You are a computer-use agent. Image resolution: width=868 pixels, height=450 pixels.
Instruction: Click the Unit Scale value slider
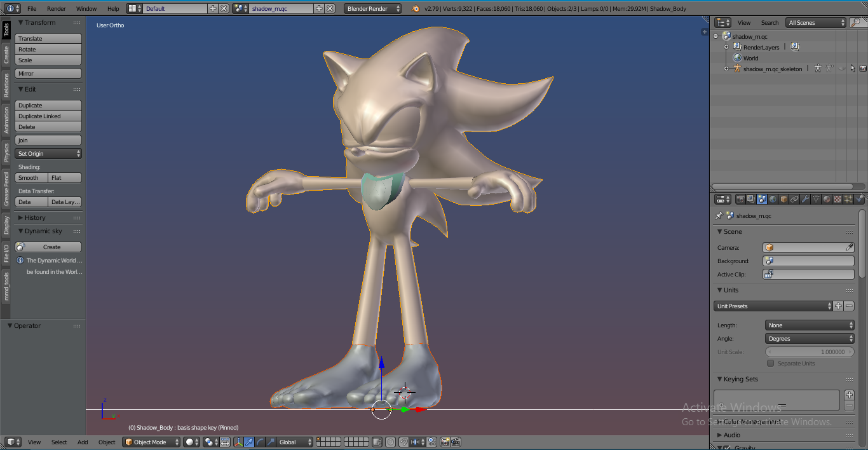click(810, 352)
